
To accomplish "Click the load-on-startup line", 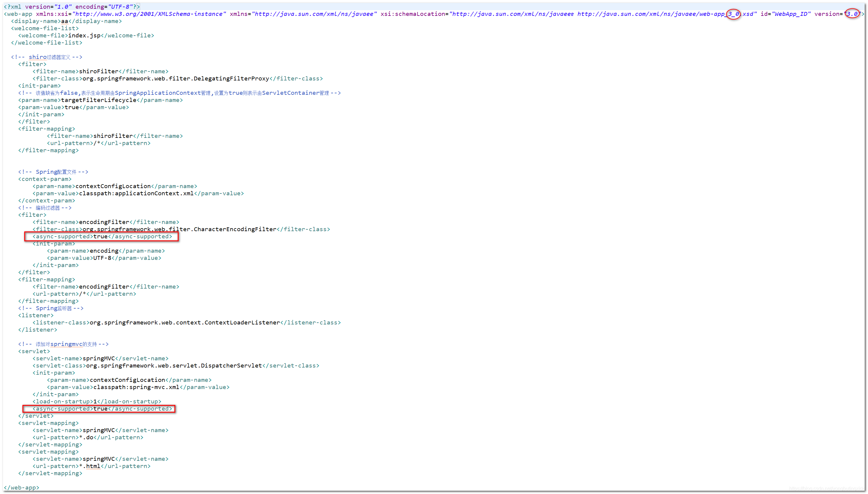I will pyautogui.click(x=97, y=401).
